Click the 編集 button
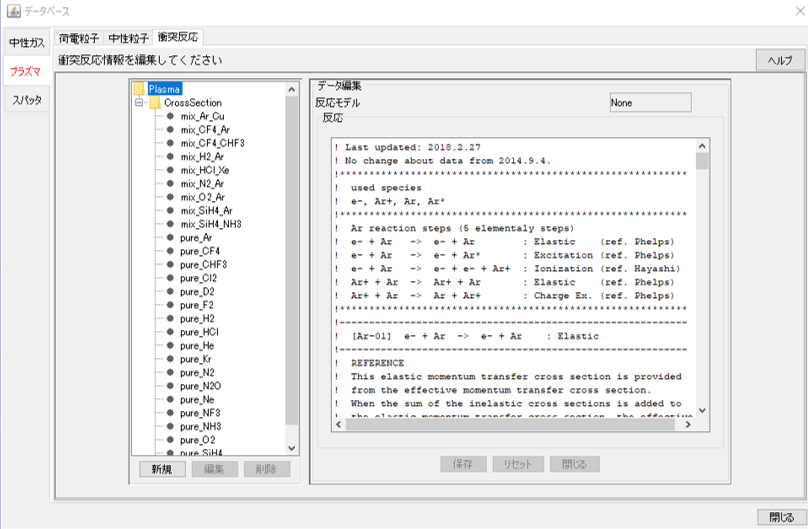 214,469
